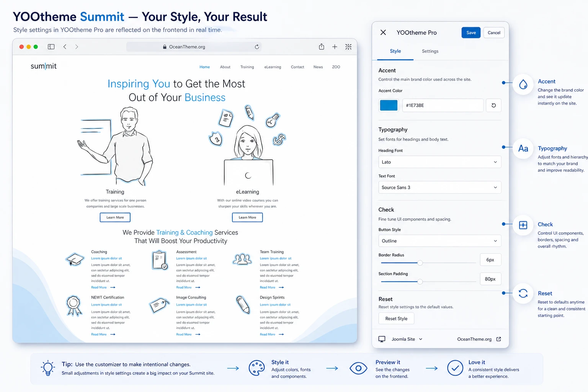Open the ZOO menu item

336,67
